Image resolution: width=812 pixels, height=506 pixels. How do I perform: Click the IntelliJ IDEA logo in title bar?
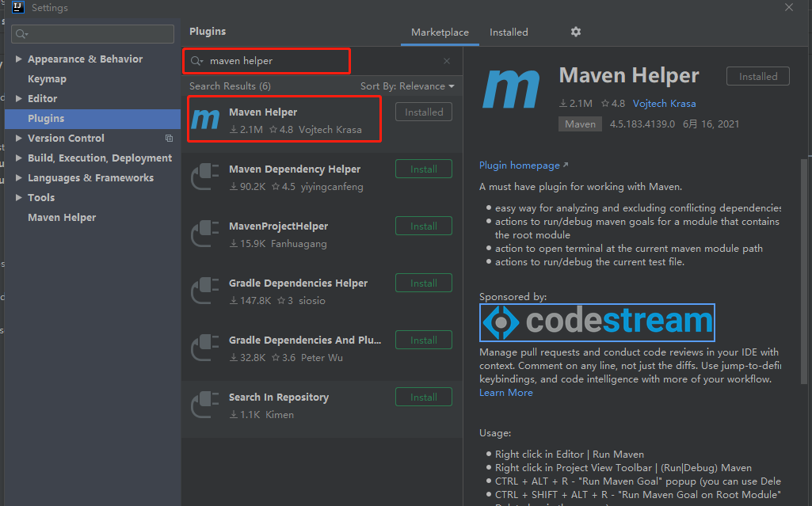(18, 7)
